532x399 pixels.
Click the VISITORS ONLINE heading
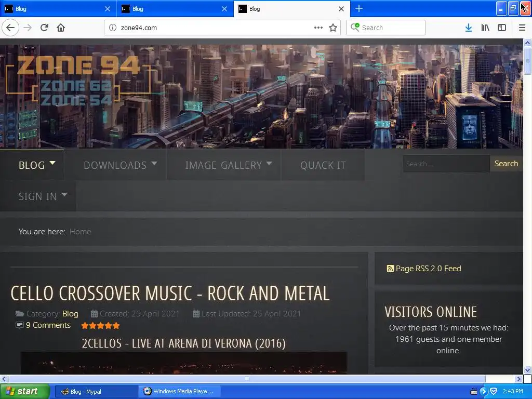coord(431,312)
